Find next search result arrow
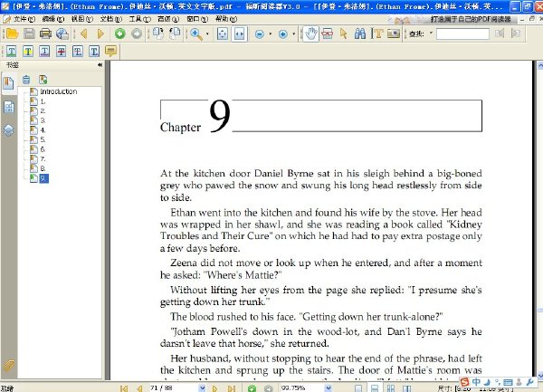The width and height of the screenshot is (543, 392). click(x=516, y=33)
